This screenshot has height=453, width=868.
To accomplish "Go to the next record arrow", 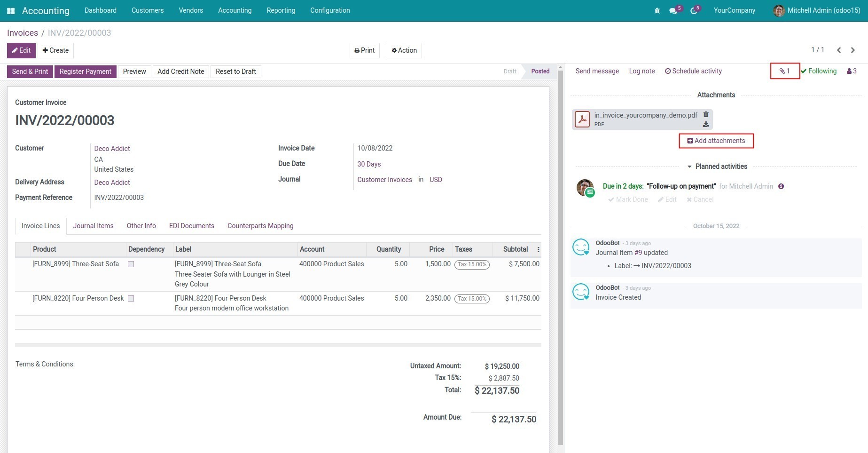I will tap(853, 50).
